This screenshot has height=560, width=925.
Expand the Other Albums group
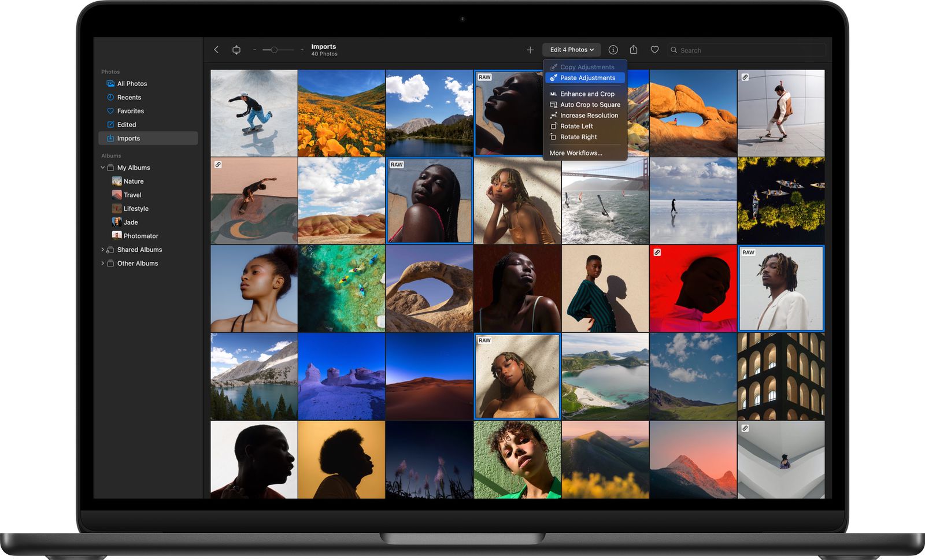[103, 263]
